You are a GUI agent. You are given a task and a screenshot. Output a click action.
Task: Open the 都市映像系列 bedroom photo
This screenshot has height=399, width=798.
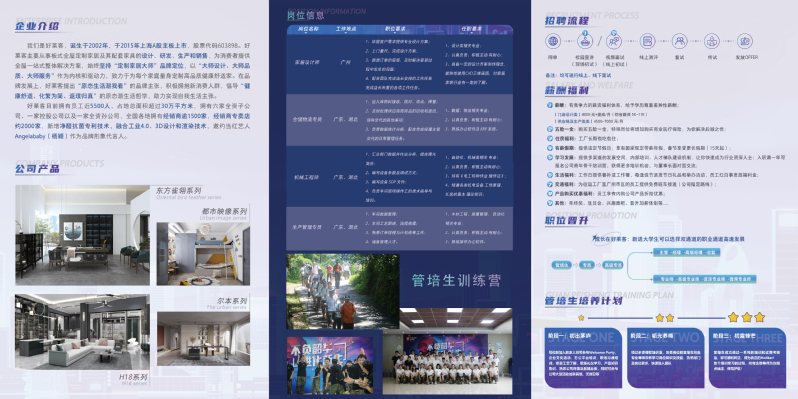(x=203, y=253)
